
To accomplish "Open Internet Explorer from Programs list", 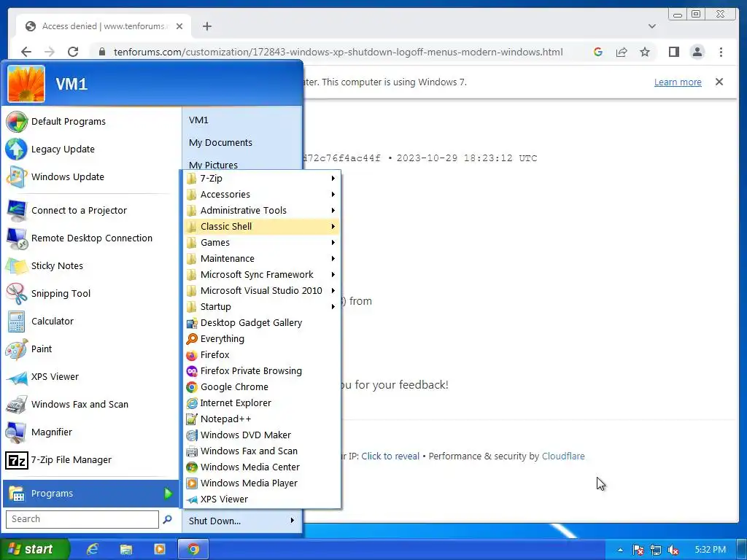I will coord(261,402).
